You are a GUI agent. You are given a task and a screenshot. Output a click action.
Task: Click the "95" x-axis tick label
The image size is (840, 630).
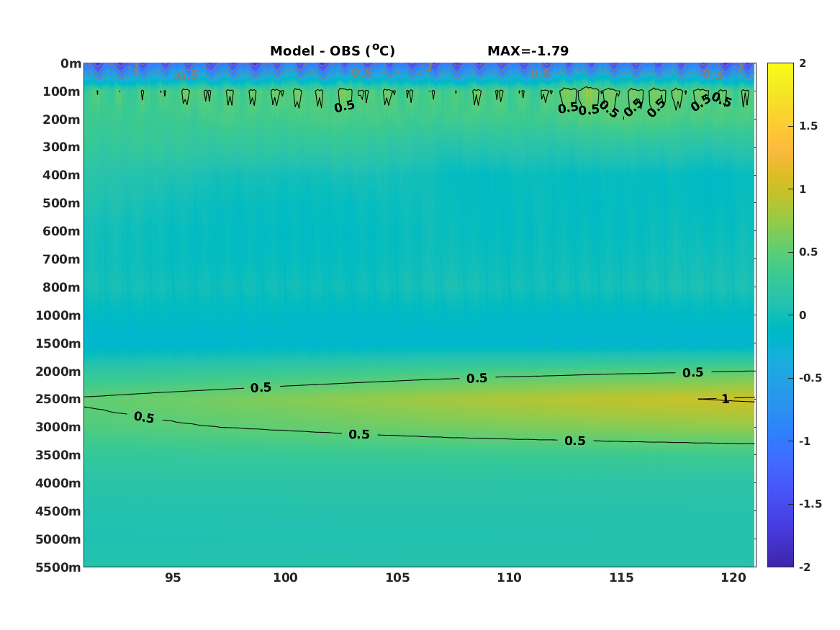[x=173, y=577]
